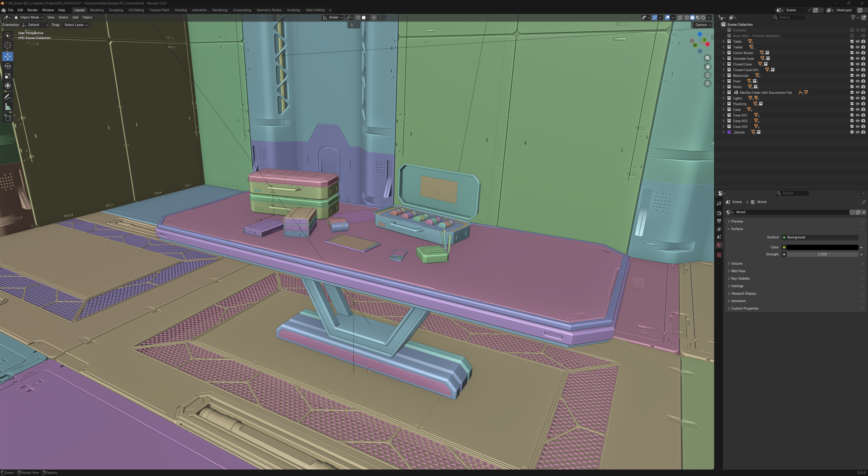The width and height of the screenshot is (868, 476).
Task: Open the viewport Add menu
Action: [x=75, y=18]
